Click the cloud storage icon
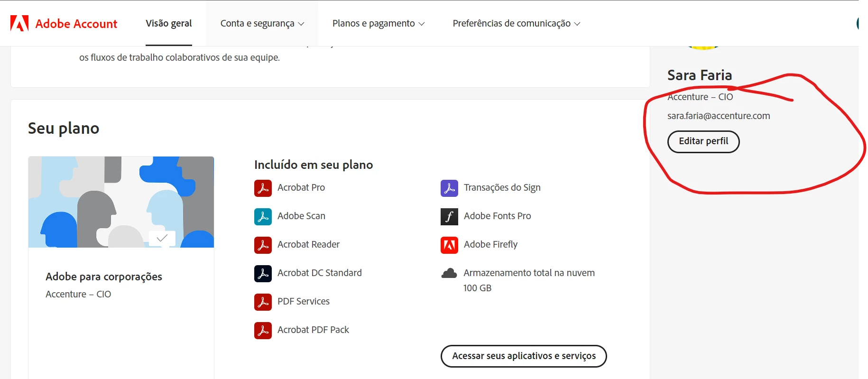Viewport: 868px width, 379px height. 449,273
